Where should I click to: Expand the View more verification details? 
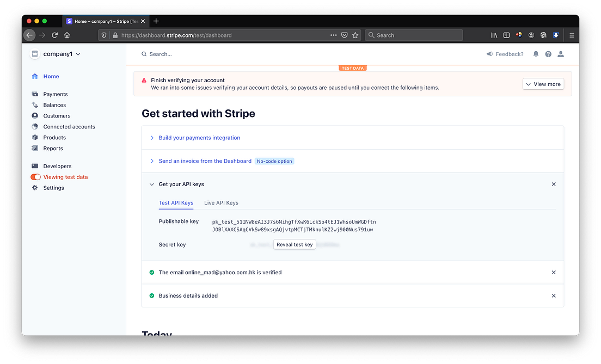(543, 84)
